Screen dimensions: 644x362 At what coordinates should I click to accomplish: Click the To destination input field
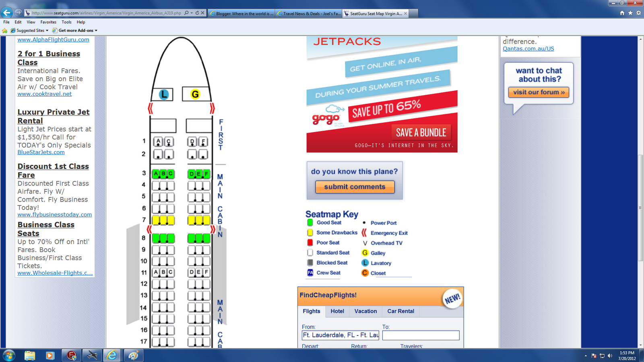[x=421, y=335]
